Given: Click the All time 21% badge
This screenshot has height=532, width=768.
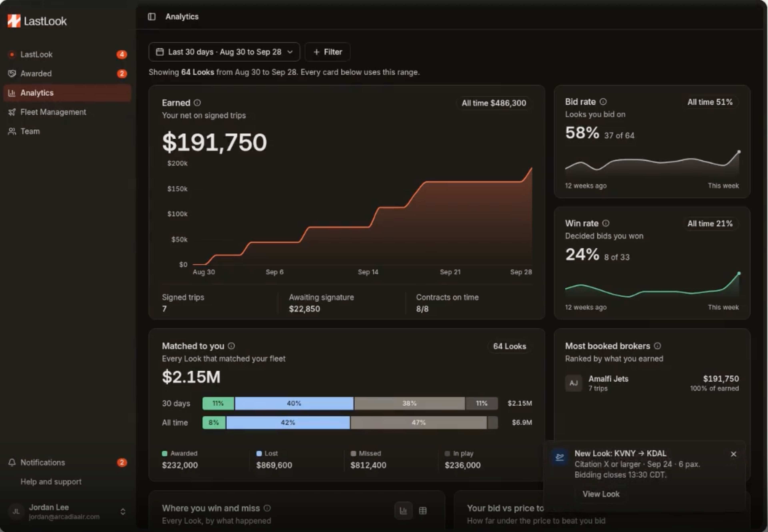Looking at the screenshot, I should point(710,224).
